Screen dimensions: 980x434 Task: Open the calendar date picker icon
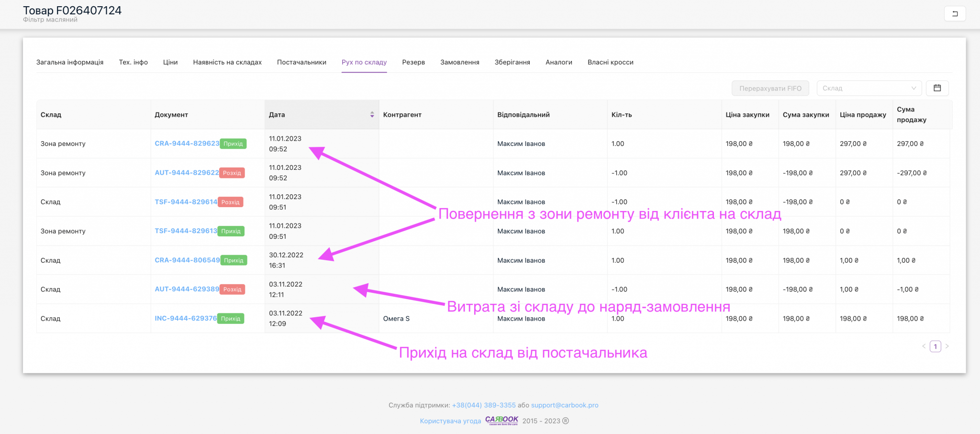(x=937, y=88)
